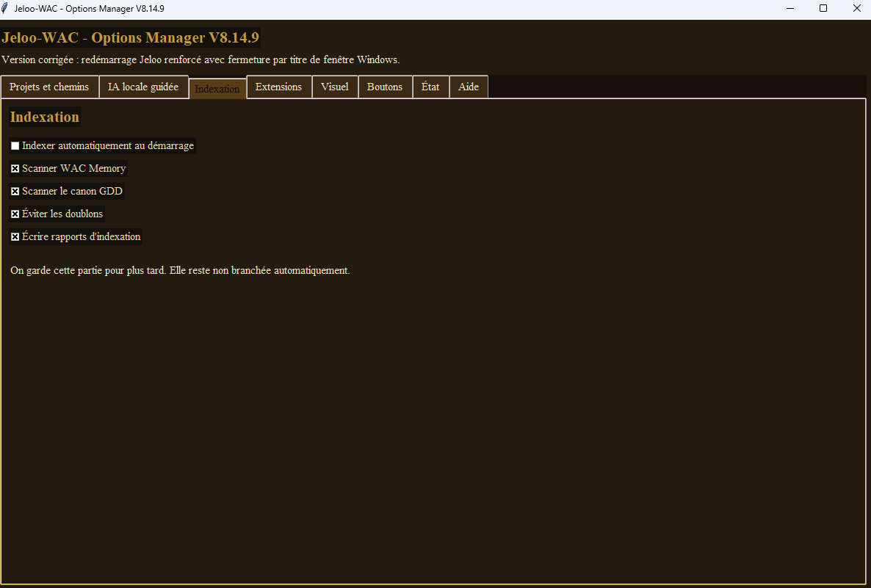Open the Visuel tab

[x=335, y=87]
